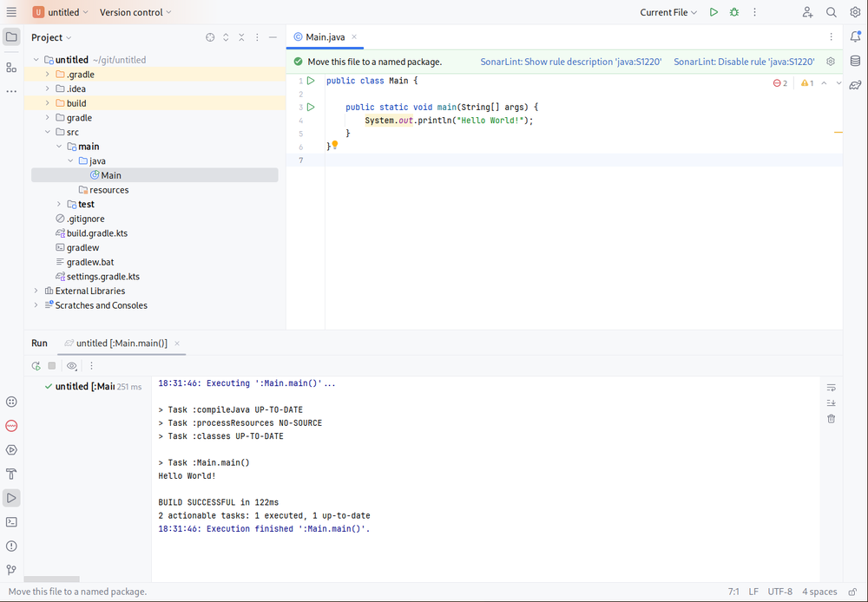Open the Gradle tool window icon
This screenshot has width=868, height=602.
(x=855, y=85)
